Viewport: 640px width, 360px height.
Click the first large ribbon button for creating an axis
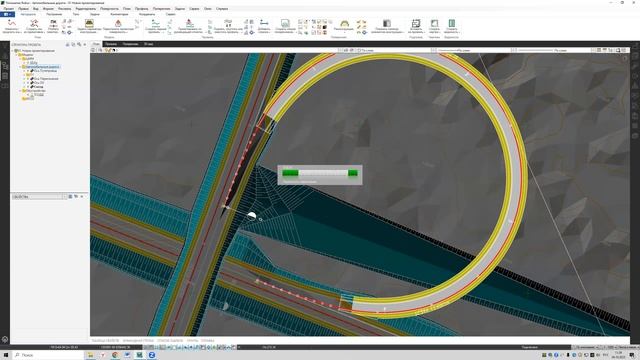(12, 27)
